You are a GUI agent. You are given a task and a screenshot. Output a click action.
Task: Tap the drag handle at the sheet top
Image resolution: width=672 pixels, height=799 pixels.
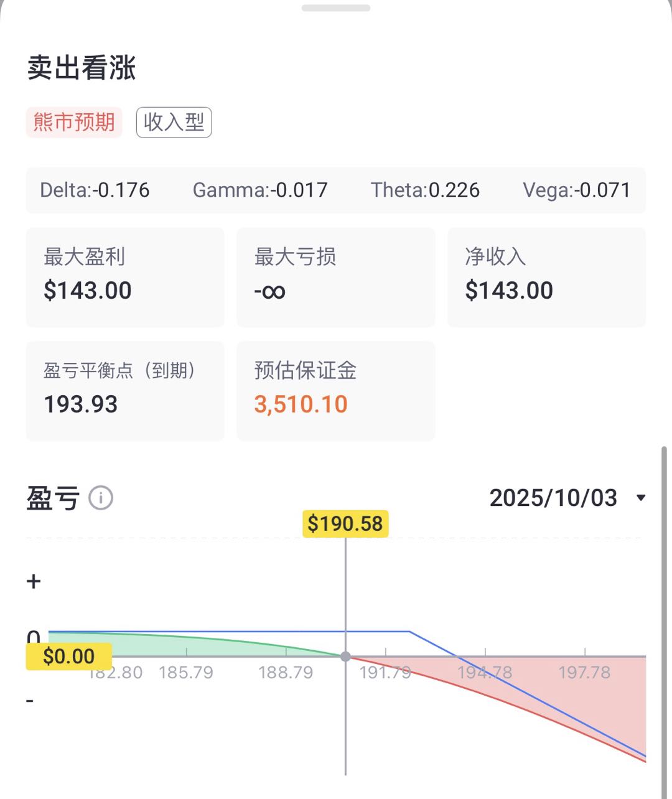(336, 8)
